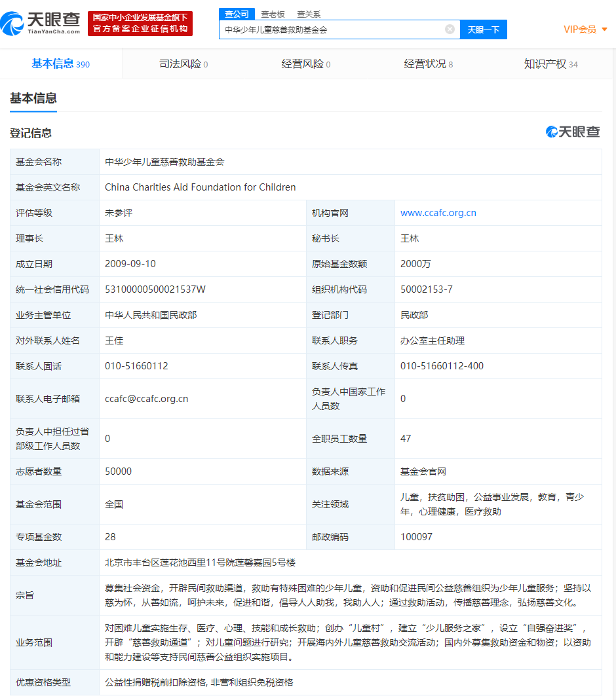
Task: Select the special fund count 28
Action: tap(110, 536)
